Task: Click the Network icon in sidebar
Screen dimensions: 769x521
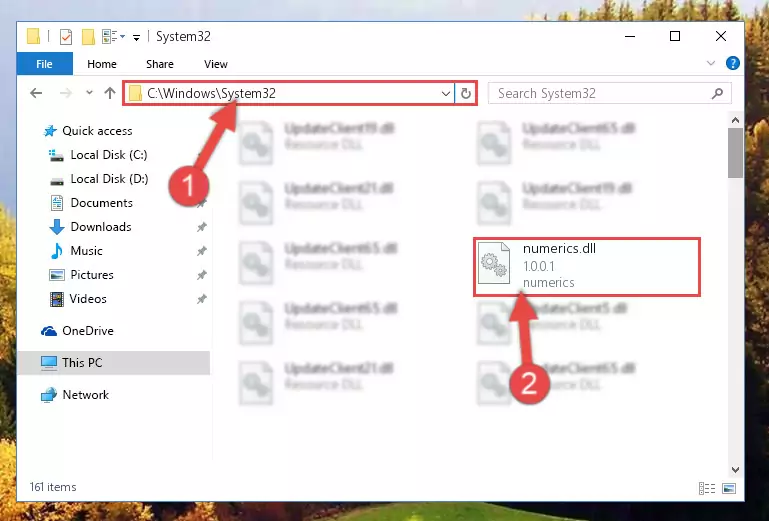Action: pos(49,395)
